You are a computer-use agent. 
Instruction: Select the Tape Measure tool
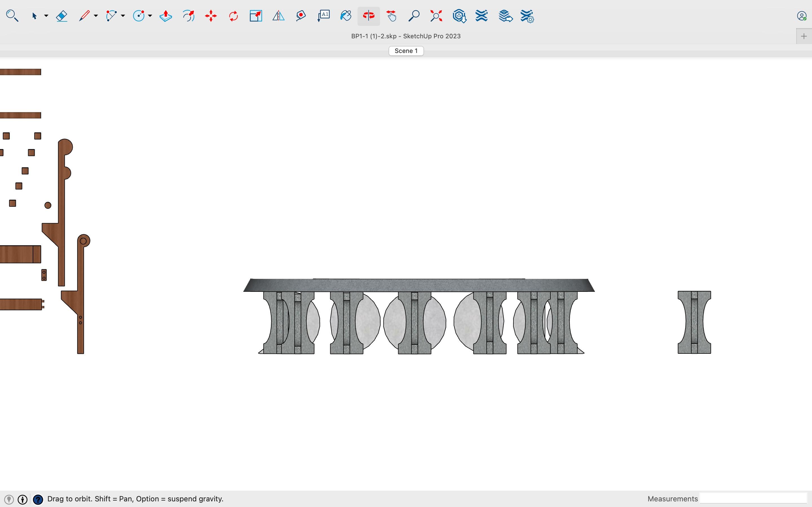pos(301,16)
